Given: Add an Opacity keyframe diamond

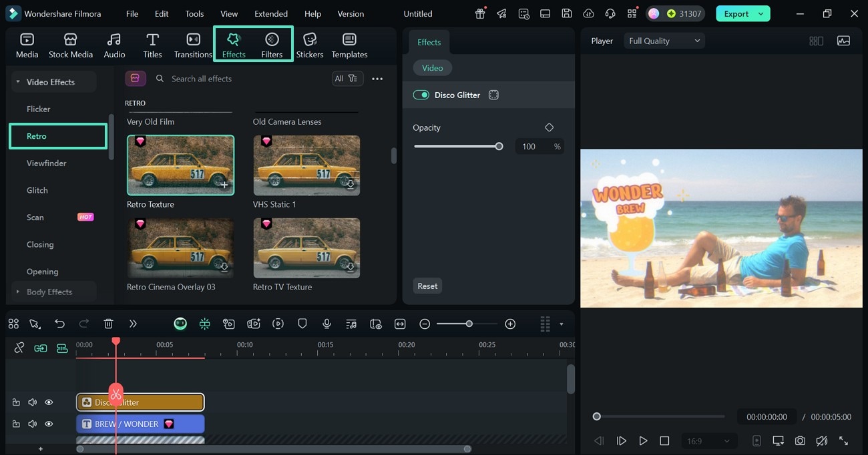Looking at the screenshot, I should [549, 127].
